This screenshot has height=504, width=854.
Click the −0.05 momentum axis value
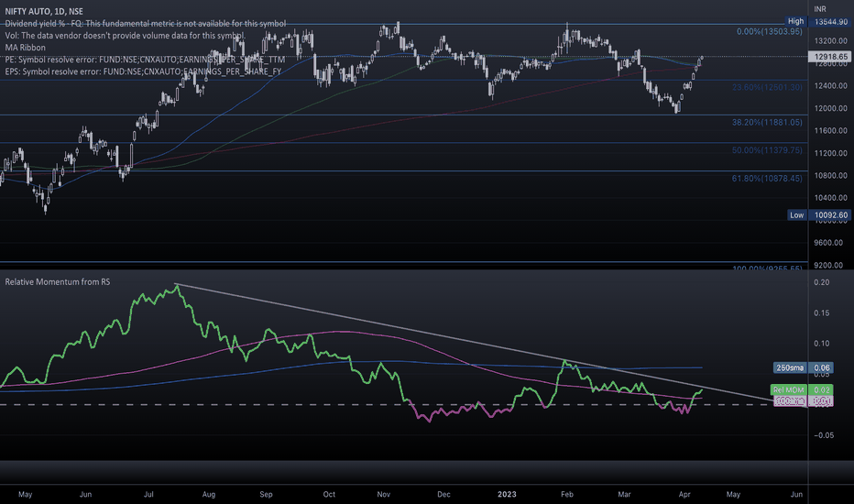(824, 434)
